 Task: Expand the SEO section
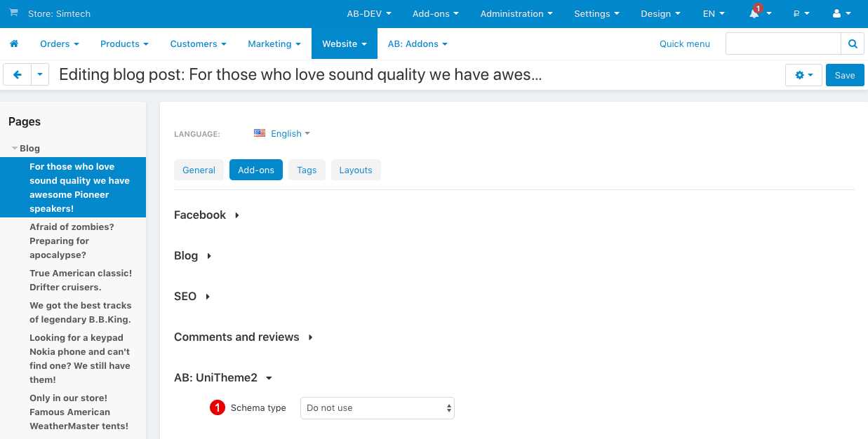[192, 296]
